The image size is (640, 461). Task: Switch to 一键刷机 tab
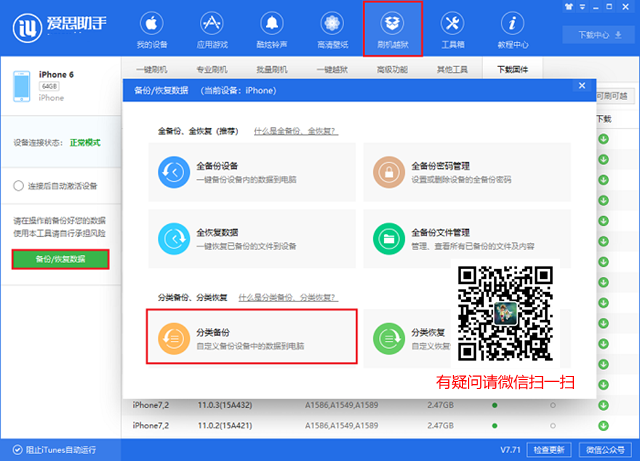[152, 69]
